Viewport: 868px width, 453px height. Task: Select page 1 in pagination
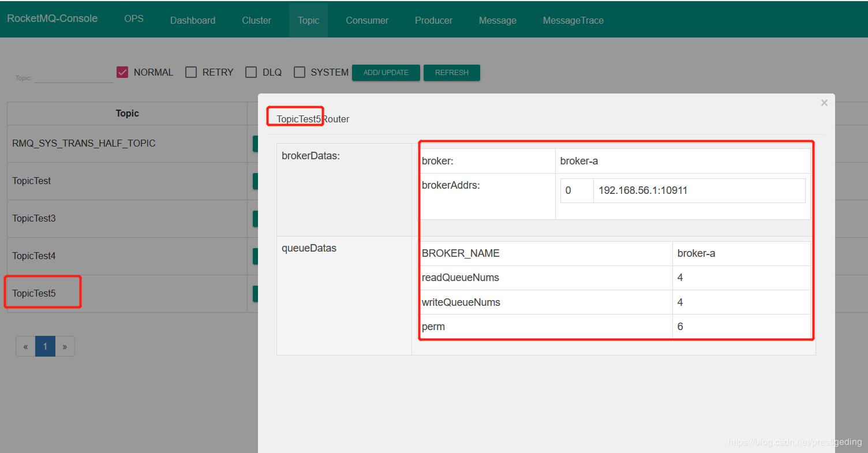pos(45,347)
